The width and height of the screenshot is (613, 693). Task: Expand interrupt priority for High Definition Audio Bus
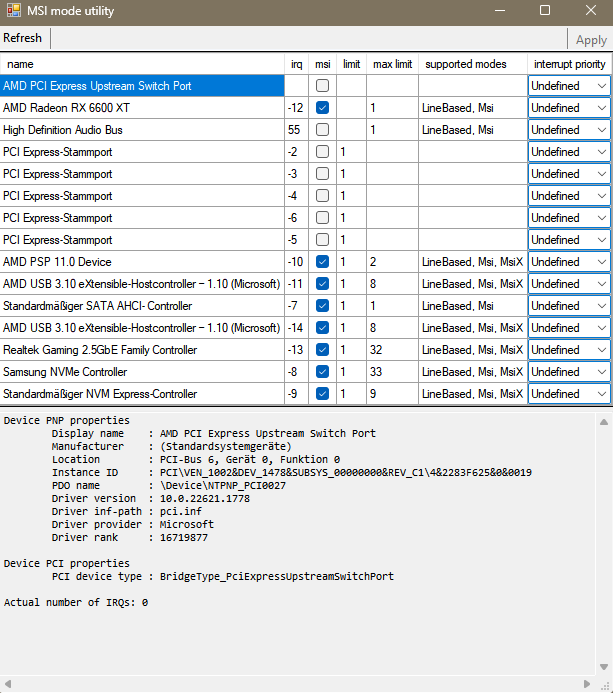coord(570,130)
